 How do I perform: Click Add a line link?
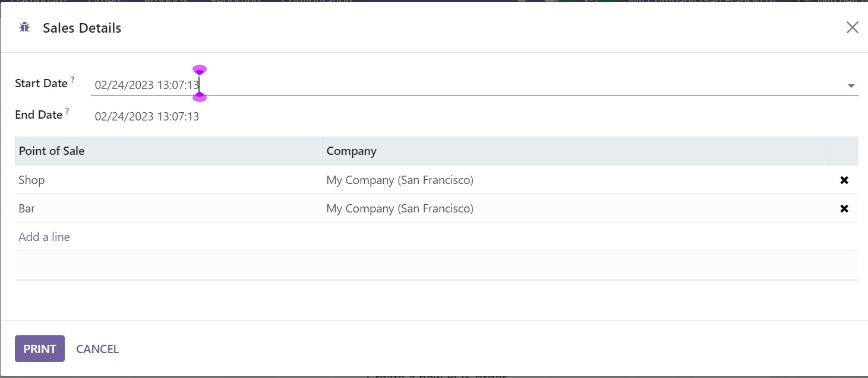coord(45,237)
